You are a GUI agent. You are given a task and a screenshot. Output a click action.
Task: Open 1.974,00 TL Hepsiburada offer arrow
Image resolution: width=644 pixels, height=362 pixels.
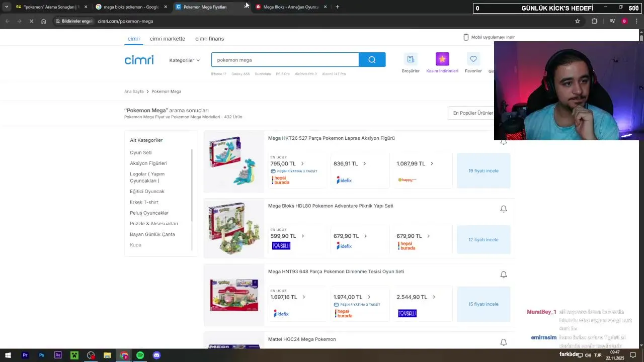pyautogui.click(x=369, y=297)
